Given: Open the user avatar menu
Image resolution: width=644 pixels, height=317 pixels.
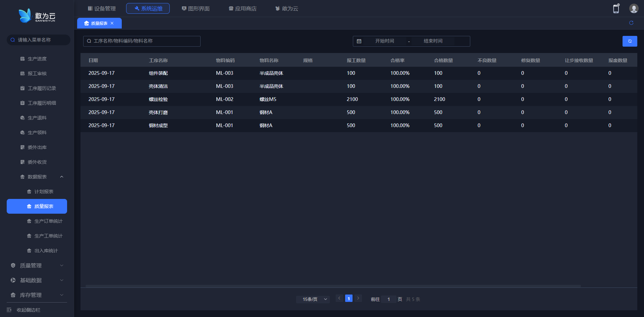Looking at the screenshot, I should point(634,9).
